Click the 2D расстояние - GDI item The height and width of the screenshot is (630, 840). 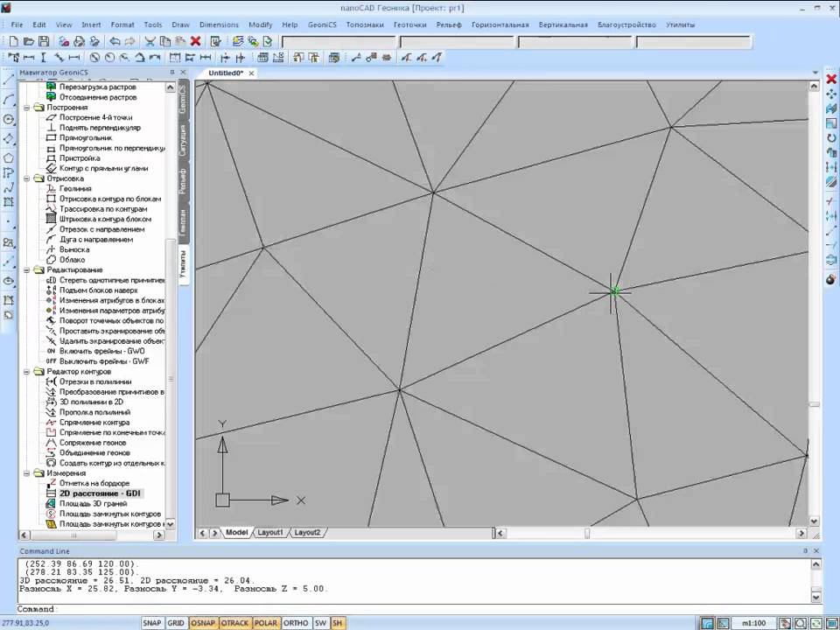click(x=99, y=493)
